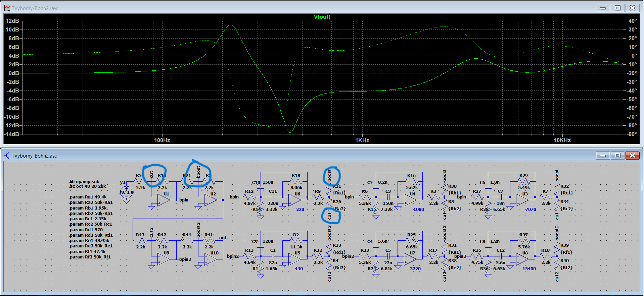The image size is (644, 296).
Task: Select op-amp U5 in the schematic
Action: pos(294,259)
